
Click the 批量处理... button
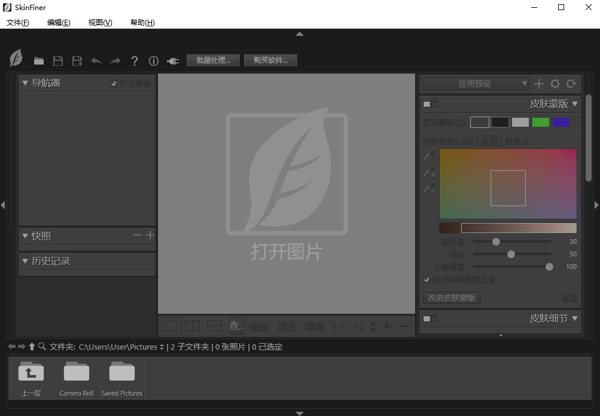pyautogui.click(x=213, y=60)
